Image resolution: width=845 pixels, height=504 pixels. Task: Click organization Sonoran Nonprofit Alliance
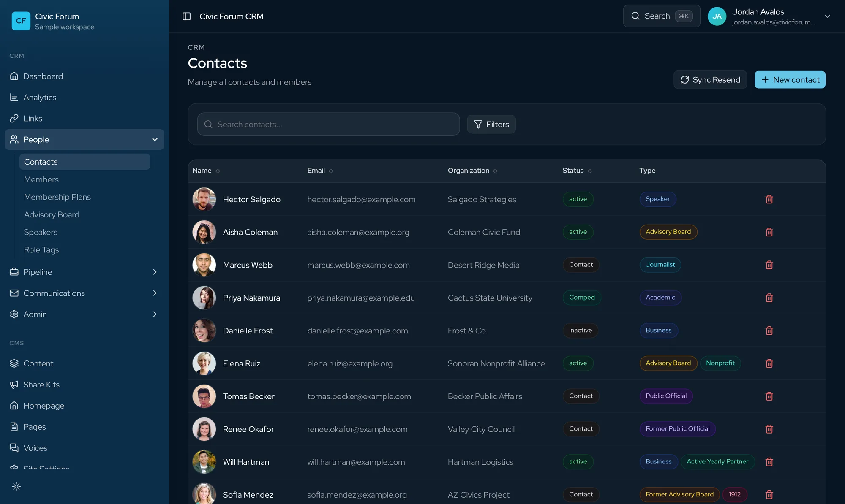point(496,363)
